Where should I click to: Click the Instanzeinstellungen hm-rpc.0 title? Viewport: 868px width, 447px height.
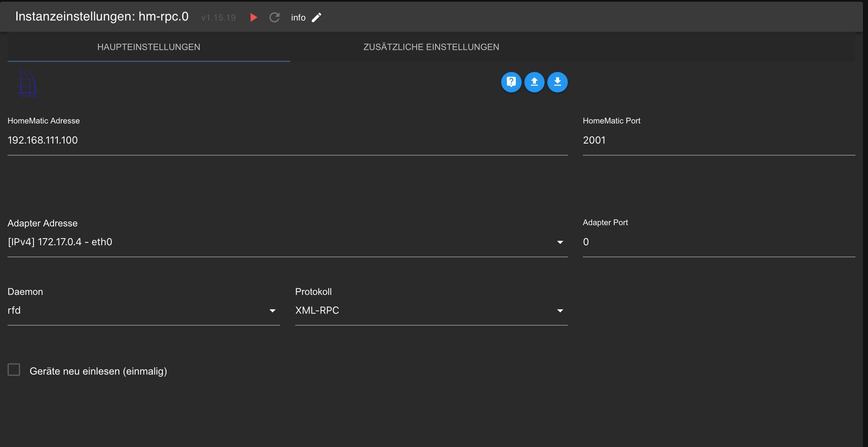click(x=102, y=16)
